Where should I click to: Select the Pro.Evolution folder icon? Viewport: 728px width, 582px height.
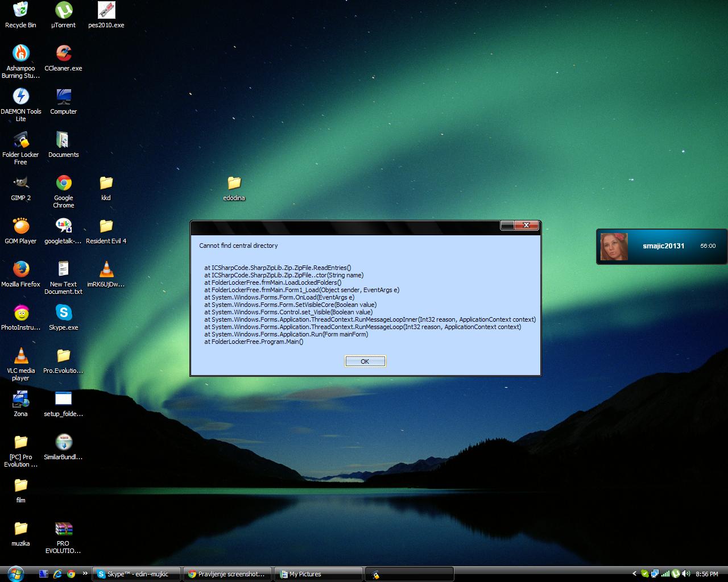tap(64, 361)
